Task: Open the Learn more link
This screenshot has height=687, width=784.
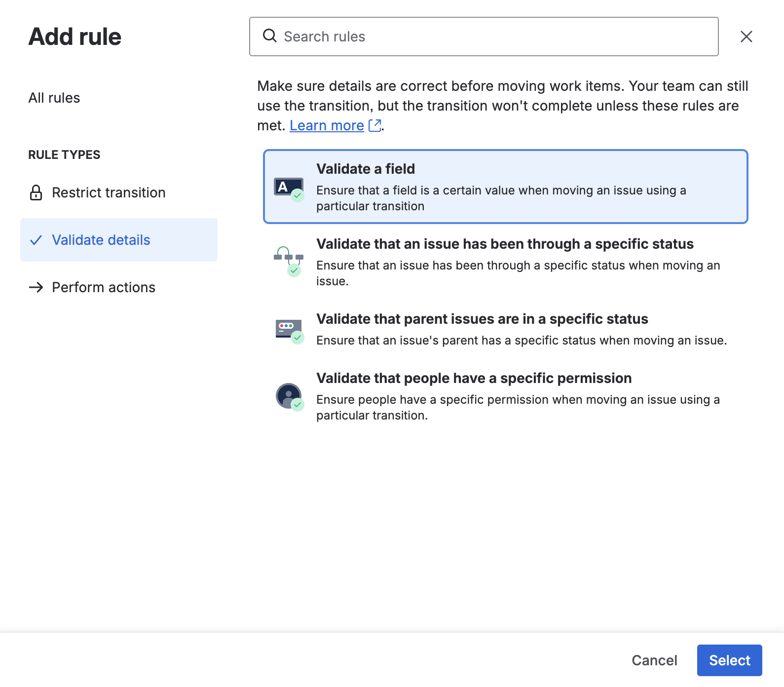Action: (x=327, y=125)
